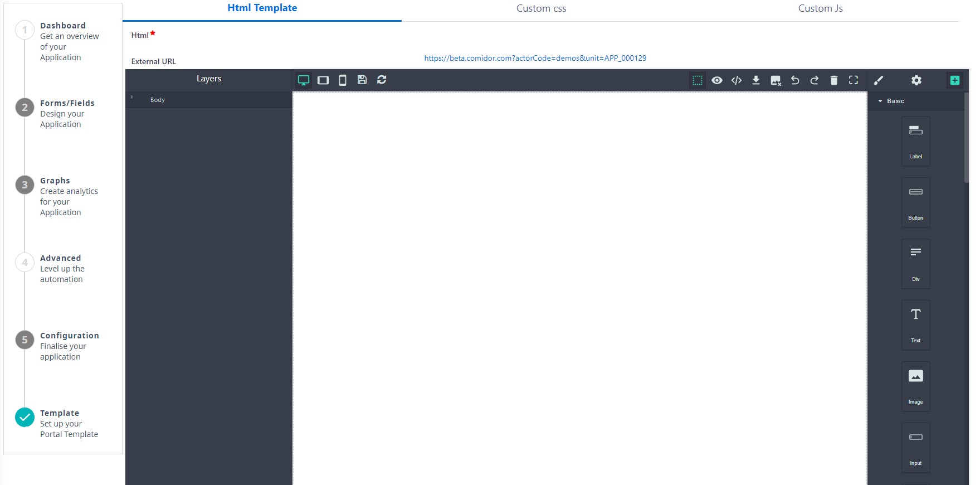
Task: Open the blocks panel plus icon
Action: (955, 80)
